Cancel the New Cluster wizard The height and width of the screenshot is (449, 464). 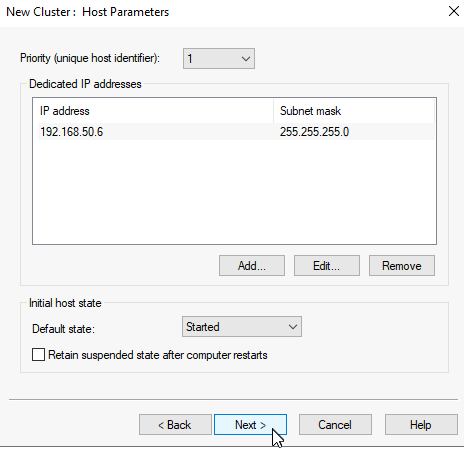tap(335, 425)
